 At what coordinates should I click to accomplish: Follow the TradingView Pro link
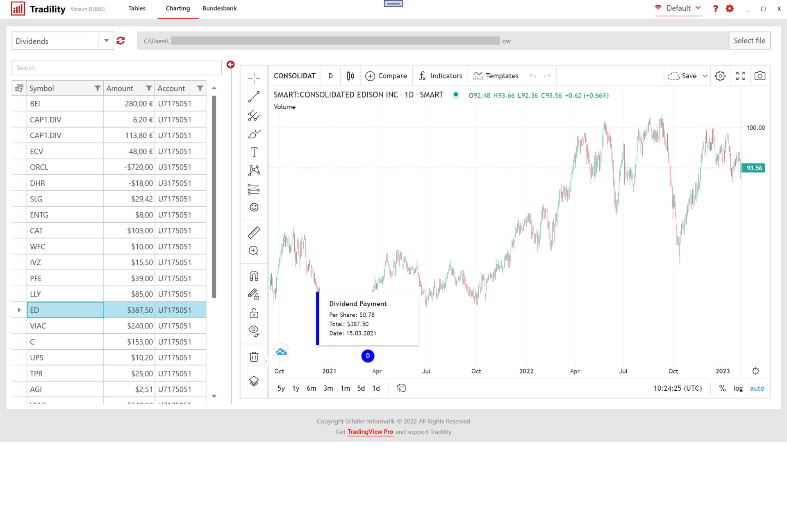[370, 432]
